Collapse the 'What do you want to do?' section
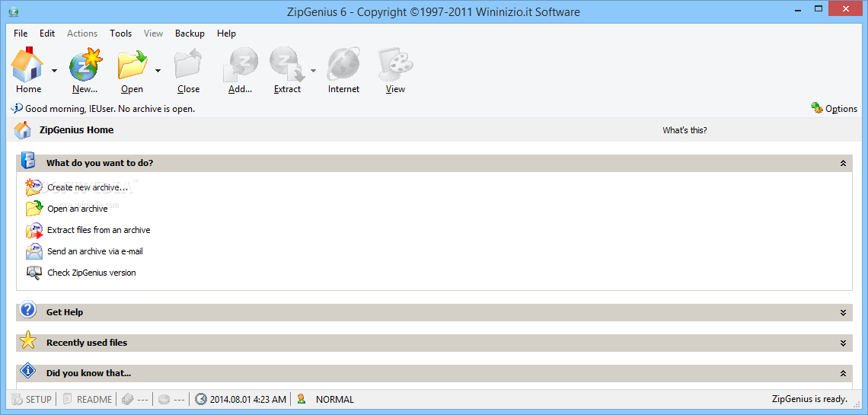The image size is (868, 415). point(843,163)
